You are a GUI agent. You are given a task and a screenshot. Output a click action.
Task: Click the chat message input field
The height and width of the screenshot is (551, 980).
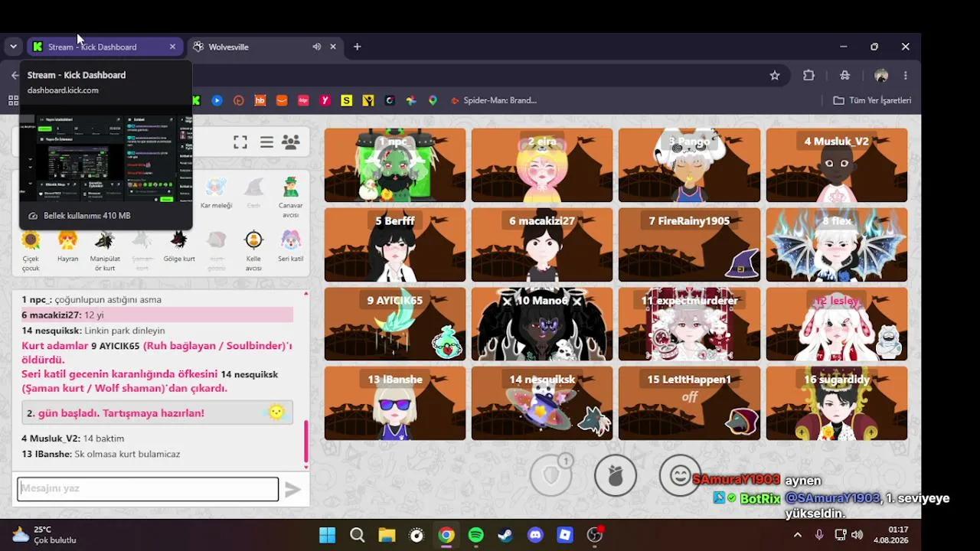coord(148,489)
